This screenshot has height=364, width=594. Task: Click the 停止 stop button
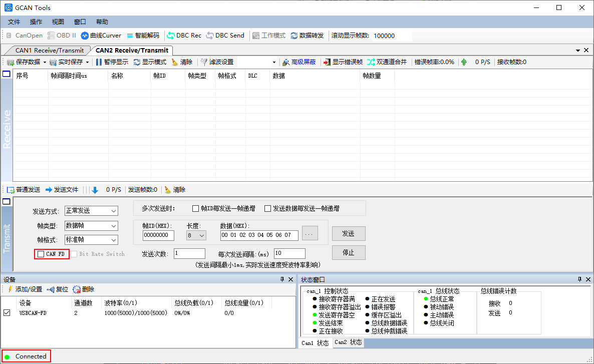pos(349,253)
